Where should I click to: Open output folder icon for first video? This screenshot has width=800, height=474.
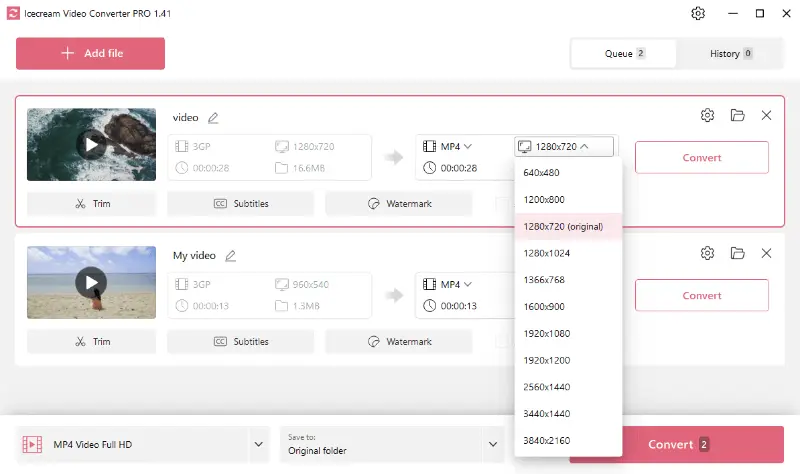pos(737,115)
